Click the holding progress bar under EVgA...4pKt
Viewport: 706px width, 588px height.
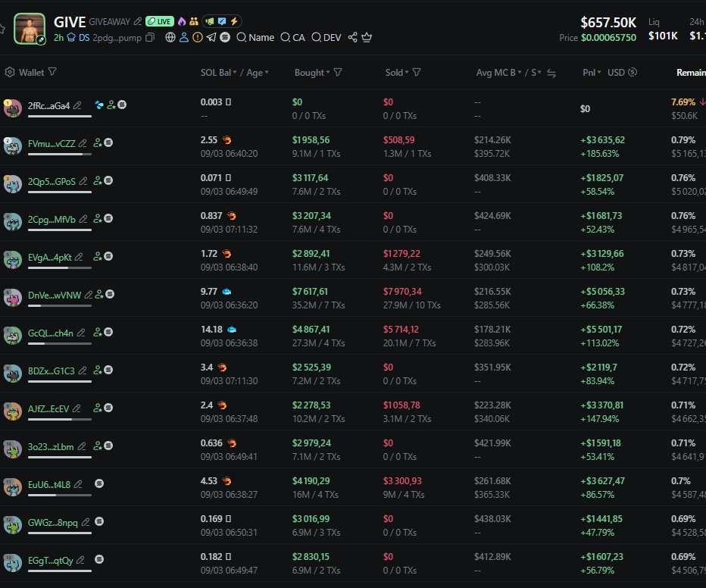(59, 268)
